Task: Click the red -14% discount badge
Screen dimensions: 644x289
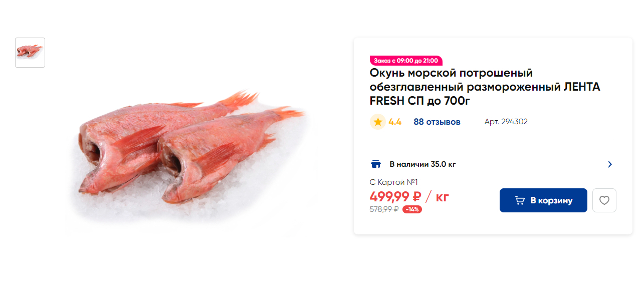Action: pos(412,209)
